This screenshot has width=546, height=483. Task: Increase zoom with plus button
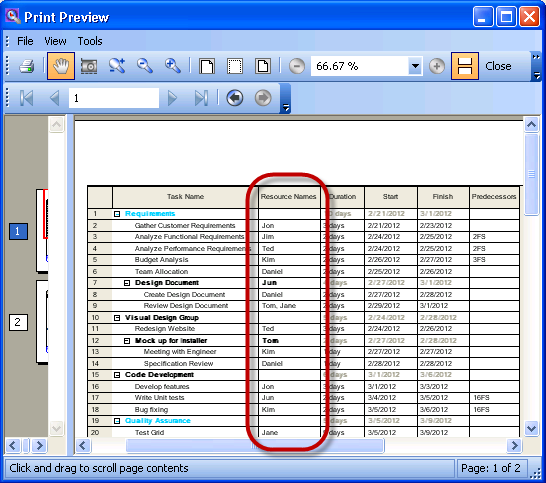(437, 66)
